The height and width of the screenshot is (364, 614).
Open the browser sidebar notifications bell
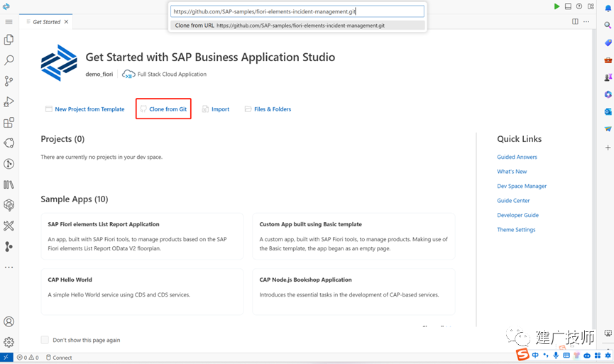click(x=608, y=8)
